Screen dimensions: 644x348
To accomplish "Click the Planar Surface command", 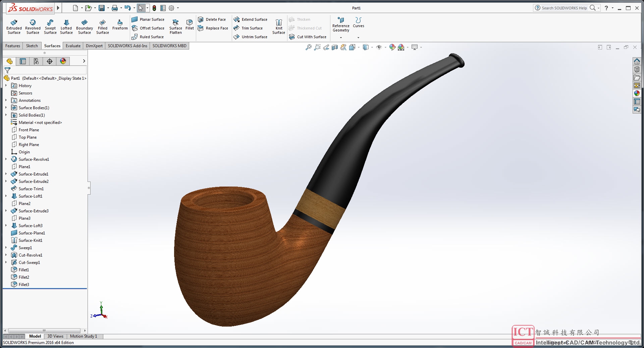I will [x=148, y=19].
